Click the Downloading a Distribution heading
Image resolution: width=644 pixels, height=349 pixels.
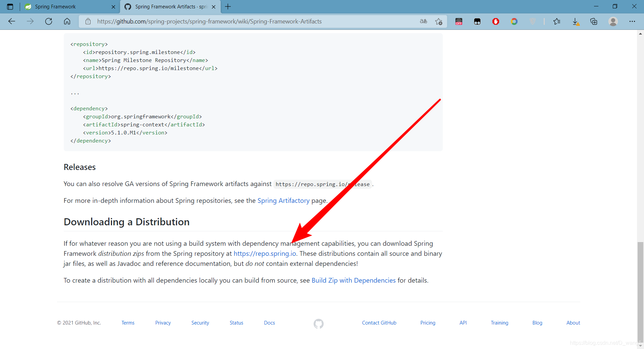(126, 222)
